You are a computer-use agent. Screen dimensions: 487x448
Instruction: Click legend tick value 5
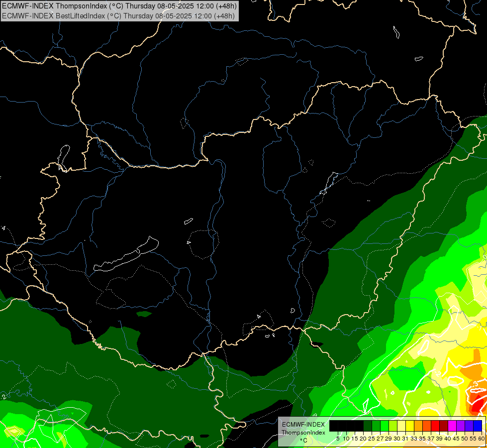pos(338,439)
